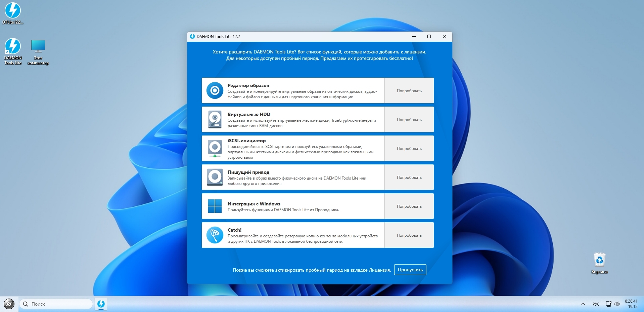Image resolution: width=644 pixels, height=312 pixels.
Task: Click the iSCSI-инициатор network drive icon
Action: pos(215,149)
